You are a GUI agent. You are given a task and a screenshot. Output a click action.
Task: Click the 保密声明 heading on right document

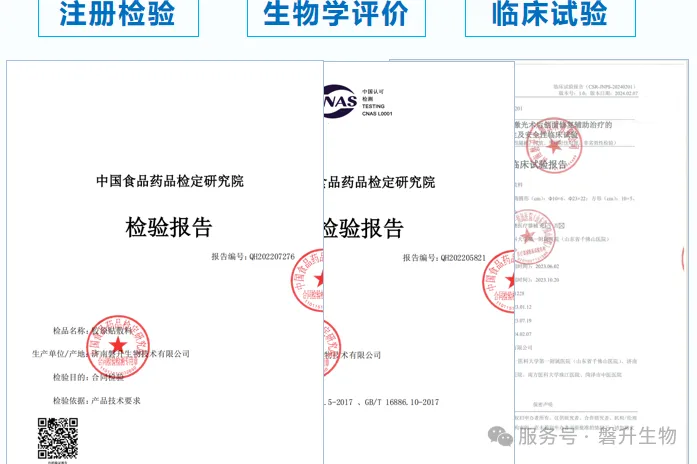coord(543,404)
